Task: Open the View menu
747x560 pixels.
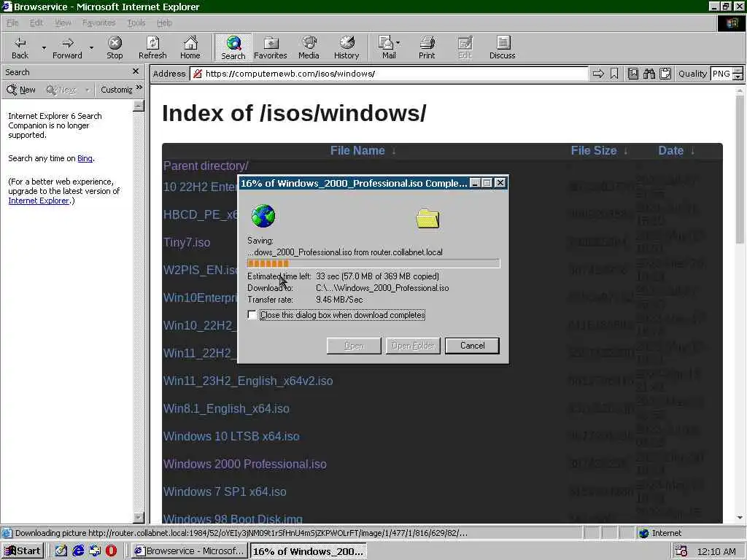Action: click(x=63, y=23)
